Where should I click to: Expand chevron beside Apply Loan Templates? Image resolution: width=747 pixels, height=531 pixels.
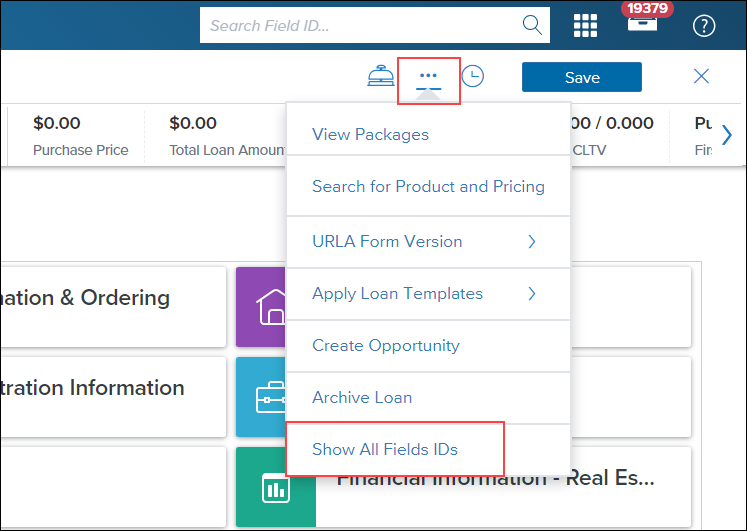pos(532,294)
